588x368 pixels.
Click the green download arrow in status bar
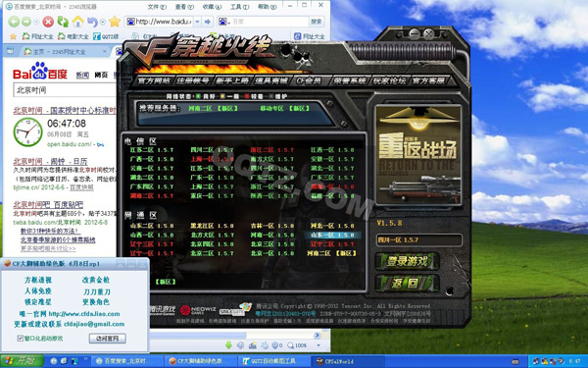pos(228,345)
